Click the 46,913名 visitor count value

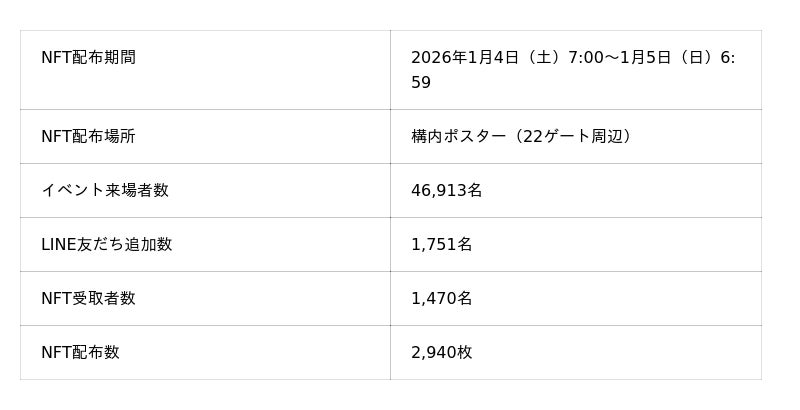(x=446, y=191)
